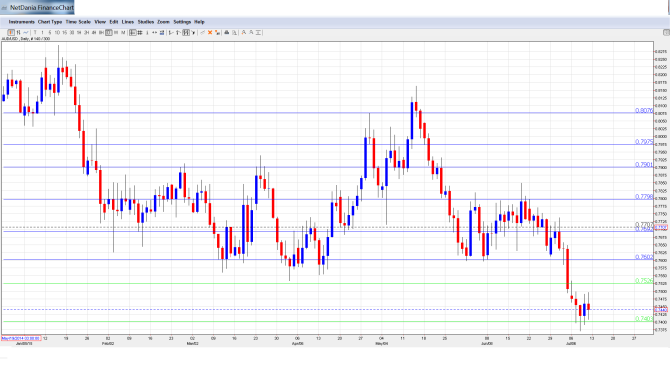Select the 0.7692 horizontal line label
The width and height of the screenshot is (670, 377).
point(644,230)
